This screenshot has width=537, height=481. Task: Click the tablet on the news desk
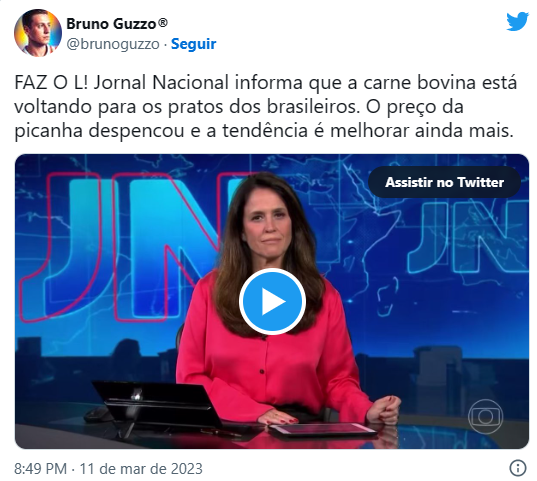(324, 430)
